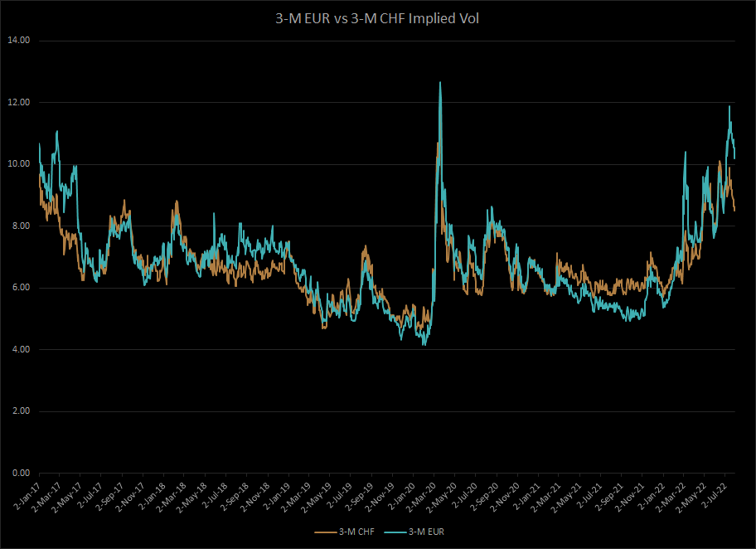Image resolution: width=756 pixels, height=549 pixels.
Task: Click the EUR spike peak above 12.00
Action: (439, 83)
